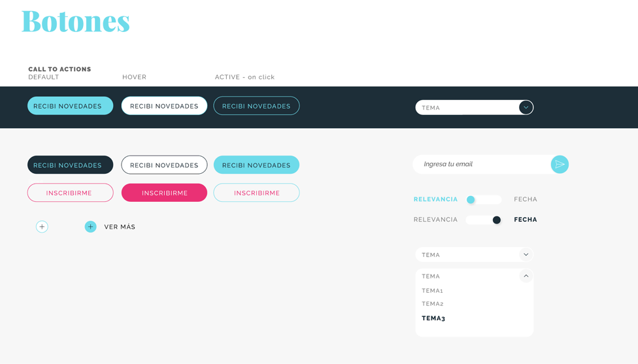Click the outlined plus circle icon

pyautogui.click(x=42, y=227)
